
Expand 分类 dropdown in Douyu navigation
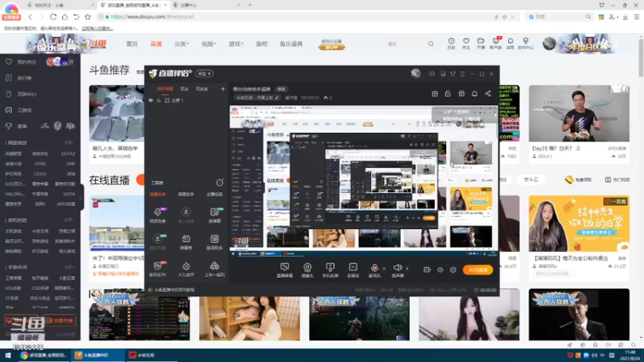coord(182,44)
